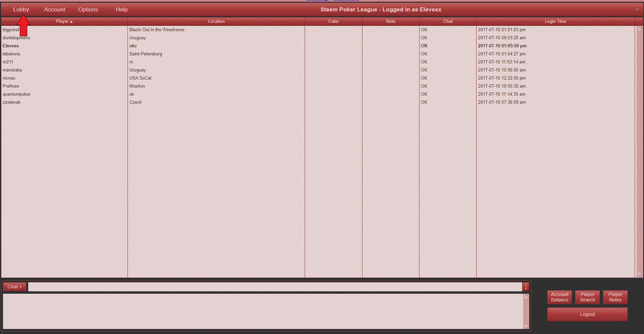This screenshot has height=334, width=644.
Task: Sort by the Chat column header
Action: coord(448,21)
